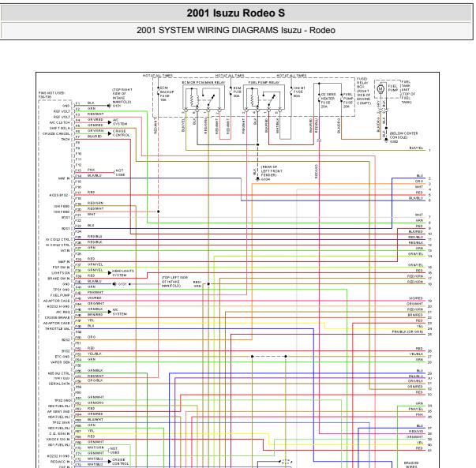Click the "A/C REQ" pin label

coord(63,312)
